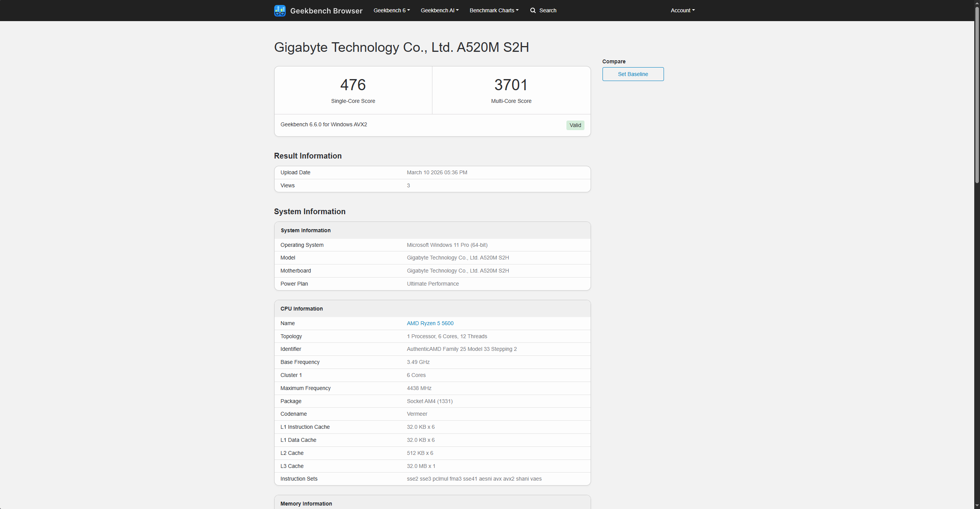Click the Multi-Core Score 3701
980x509 pixels.
pos(511,85)
